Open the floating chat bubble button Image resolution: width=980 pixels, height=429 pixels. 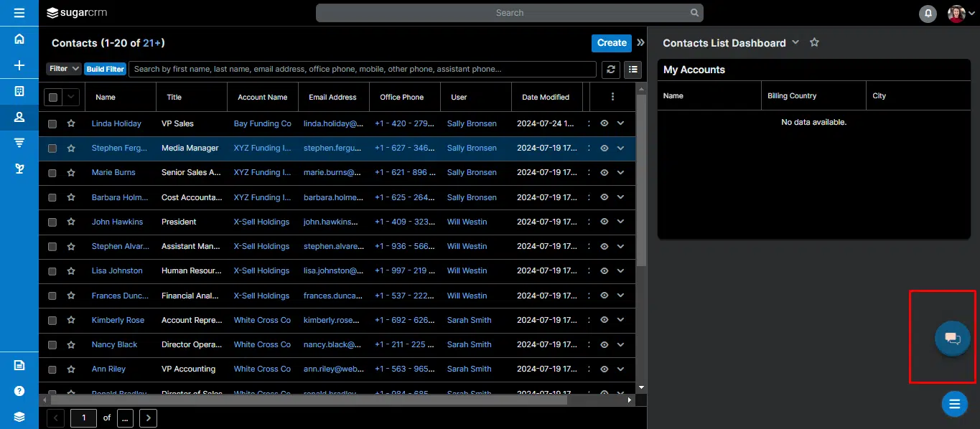point(953,339)
